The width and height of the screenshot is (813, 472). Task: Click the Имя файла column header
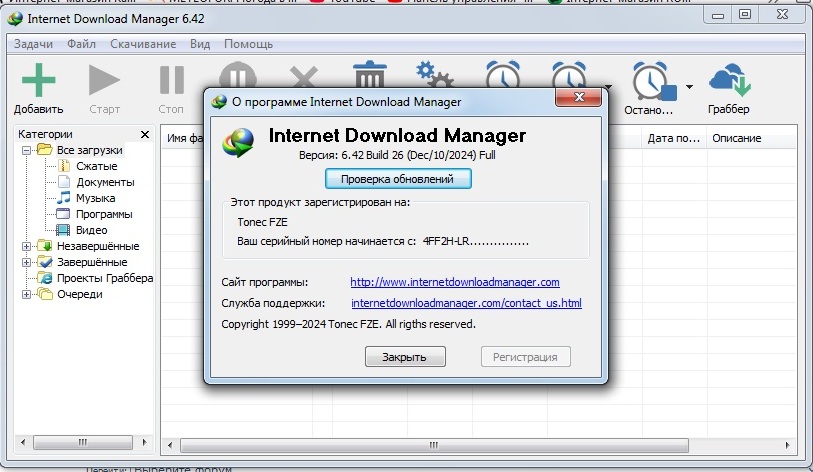(x=184, y=138)
